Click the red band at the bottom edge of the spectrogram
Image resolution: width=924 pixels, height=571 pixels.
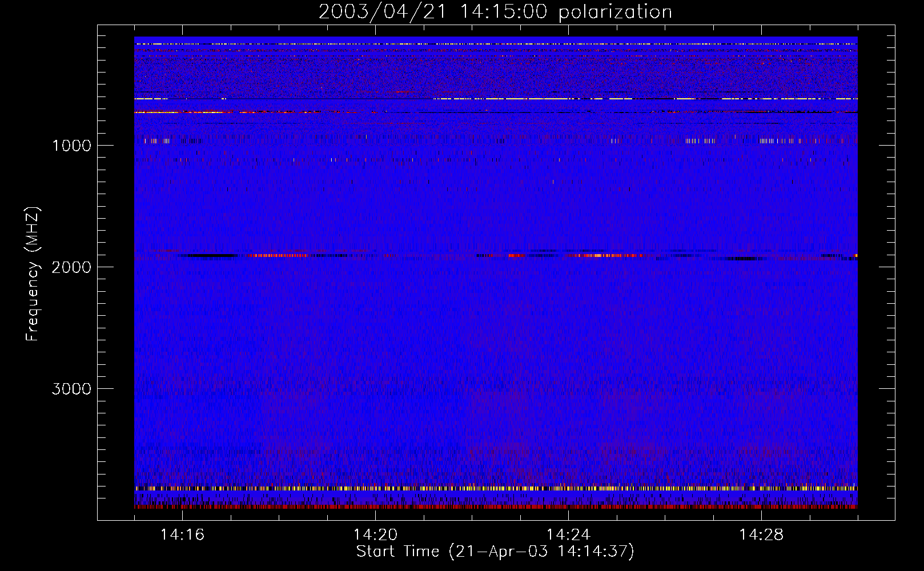click(496, 506)
